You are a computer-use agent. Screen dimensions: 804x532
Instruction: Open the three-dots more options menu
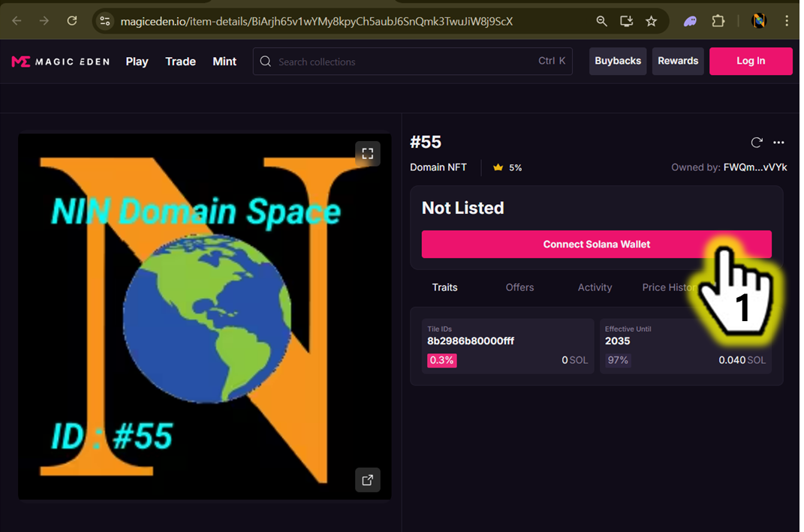coord(778,143)
